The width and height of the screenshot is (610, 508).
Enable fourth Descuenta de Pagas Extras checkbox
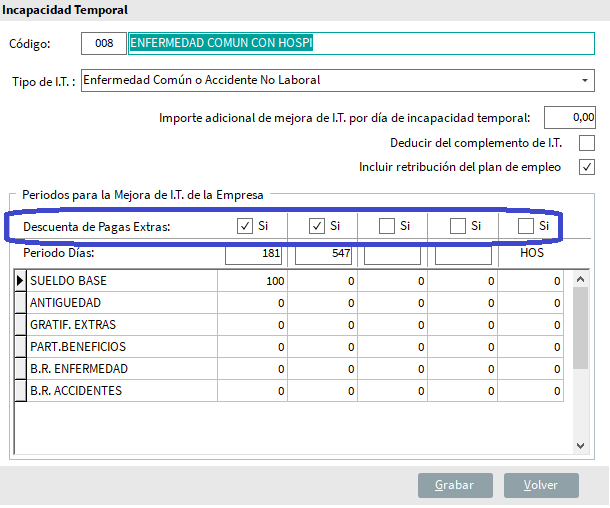(458, 226)
